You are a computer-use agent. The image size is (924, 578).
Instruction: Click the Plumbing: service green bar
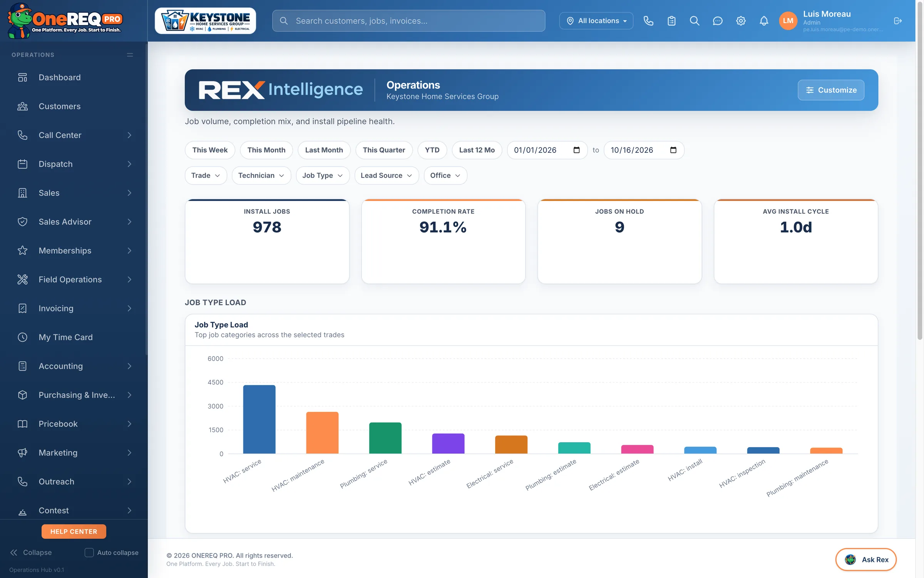tap(385, 438)
